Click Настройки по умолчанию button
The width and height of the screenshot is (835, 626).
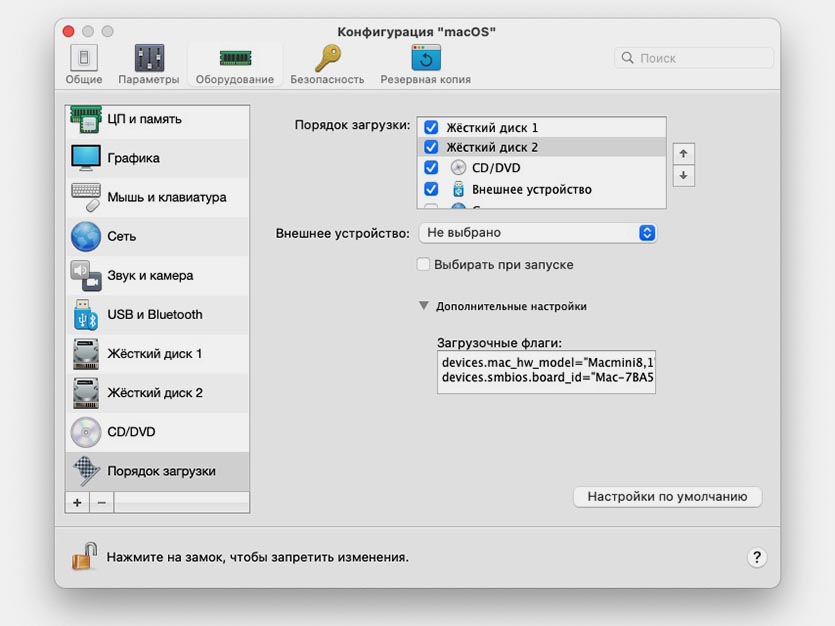[x=667, y=496]
